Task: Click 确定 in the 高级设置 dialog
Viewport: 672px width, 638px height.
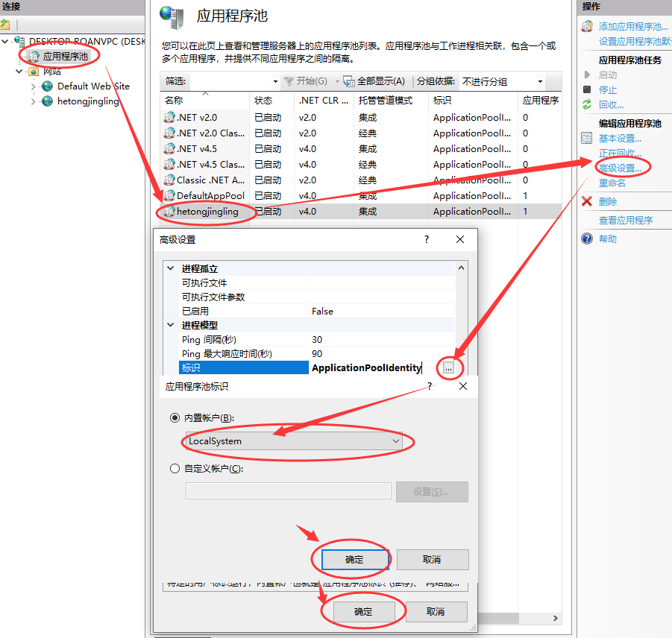Action: tap(364, 612)
